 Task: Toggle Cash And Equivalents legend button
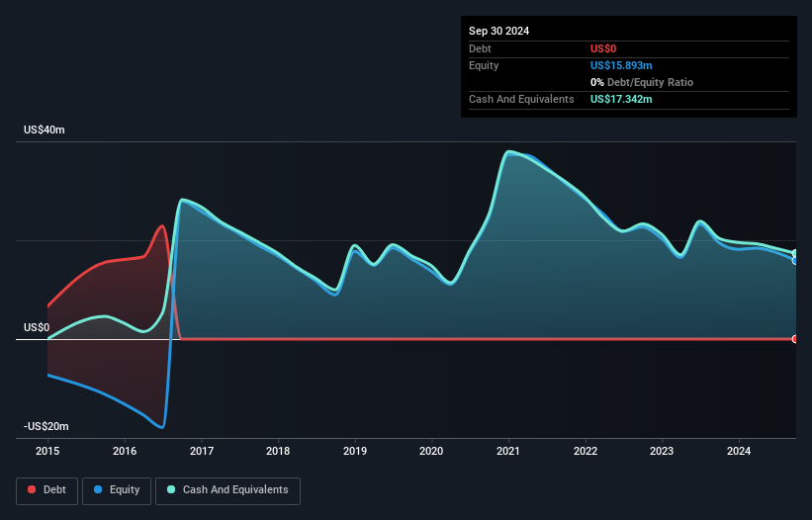tap(227, 490)
